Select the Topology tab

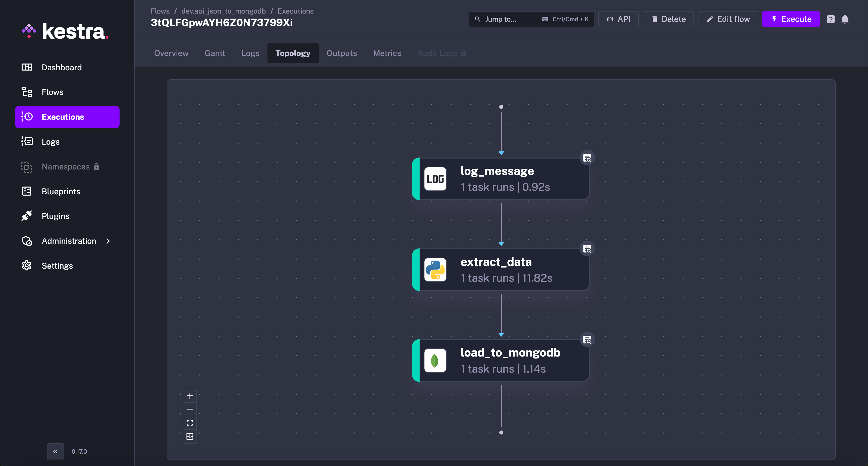click(293, 53)
